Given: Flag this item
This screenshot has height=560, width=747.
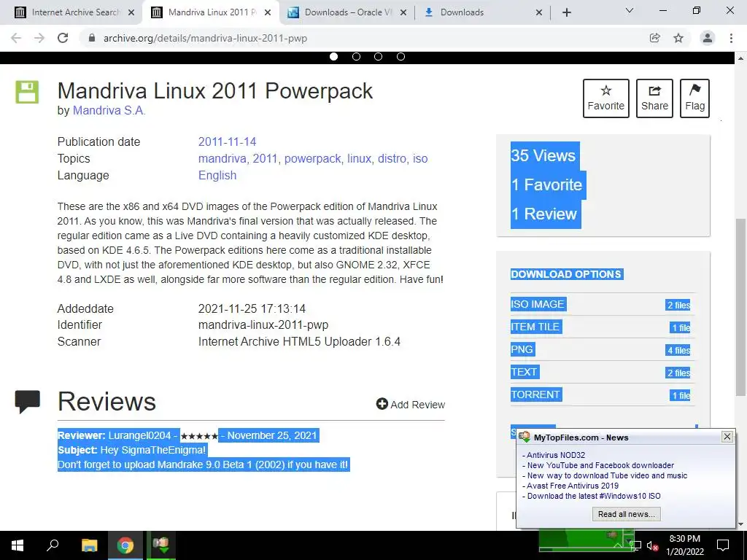Looking at the screenshot, I should (694, 98).
